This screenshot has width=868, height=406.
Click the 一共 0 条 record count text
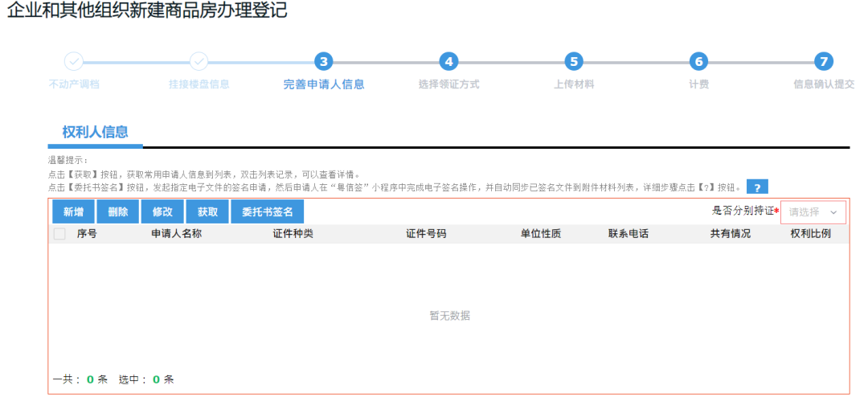[x=80, y=379]
